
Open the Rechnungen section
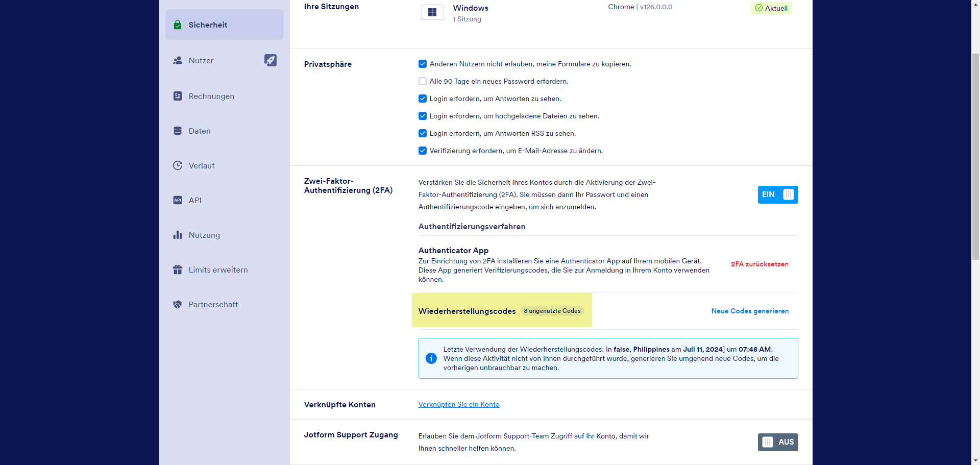tap(225, 96)
